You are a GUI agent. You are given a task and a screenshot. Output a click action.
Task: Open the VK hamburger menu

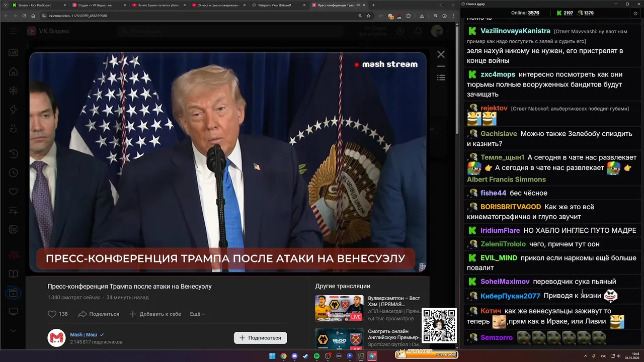click(x=13, y=31)
